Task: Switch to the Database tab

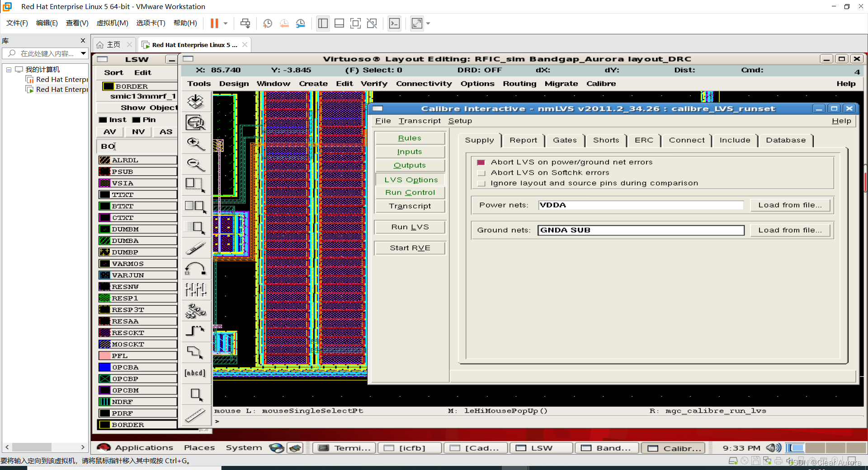Action: [786, 140]
